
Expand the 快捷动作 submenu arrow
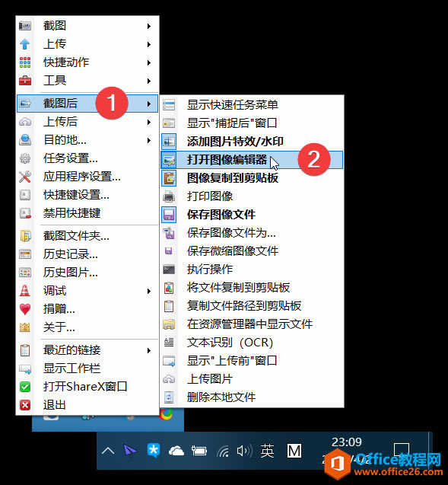coord(149,62)
